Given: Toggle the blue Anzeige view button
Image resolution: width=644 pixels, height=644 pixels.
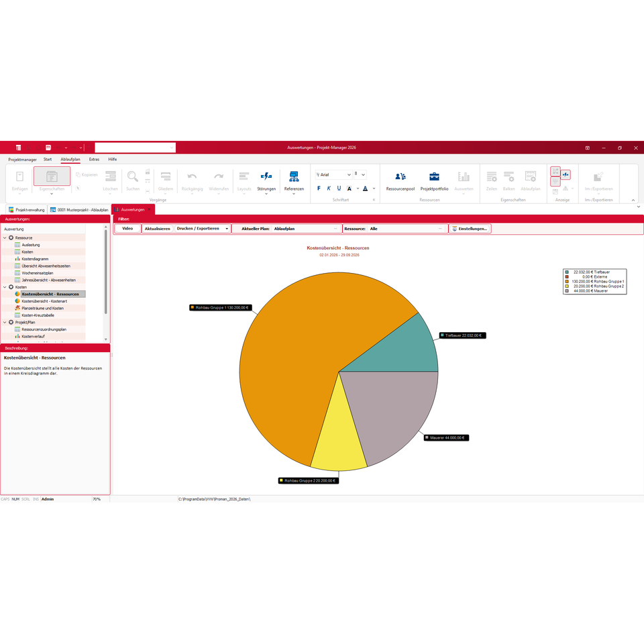Looking at the screenshot, I should [x=566, y=174].
